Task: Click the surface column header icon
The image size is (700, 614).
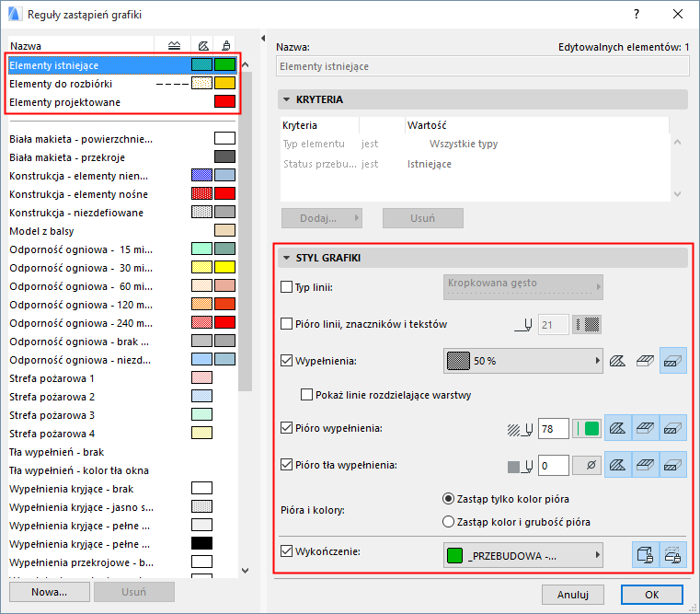Action: [x=226, y=46]
